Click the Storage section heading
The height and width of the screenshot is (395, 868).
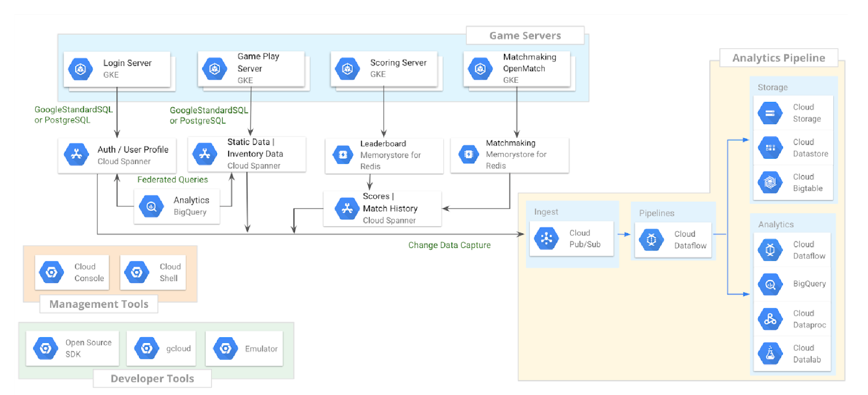point(773,87)
